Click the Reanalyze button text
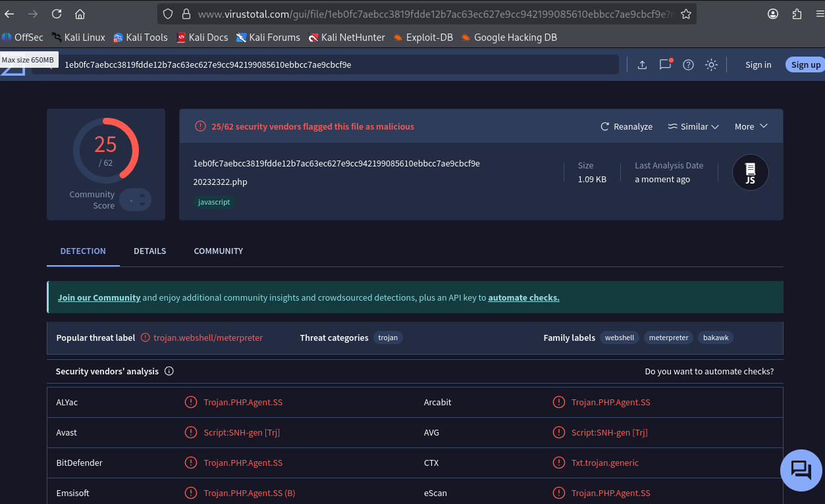This screenshot has width=825, height=504. tap(633, 126)
